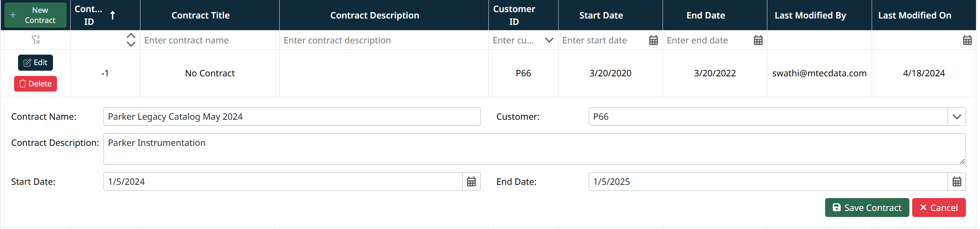The width and height of the screenshot is (980, 229).
Task: Click the Contract Title column filter funnel
Action: (x=268, y=15)
